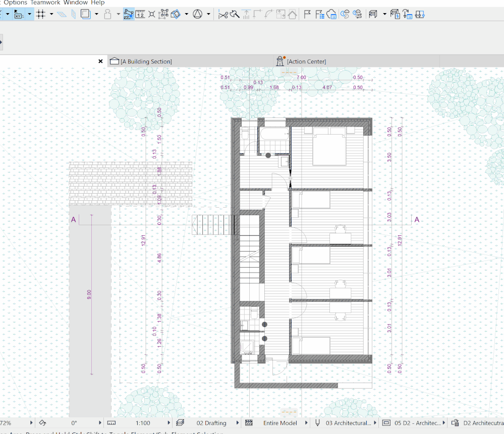Click the building layers icon

pyautogui.click(x=373, y=15)
